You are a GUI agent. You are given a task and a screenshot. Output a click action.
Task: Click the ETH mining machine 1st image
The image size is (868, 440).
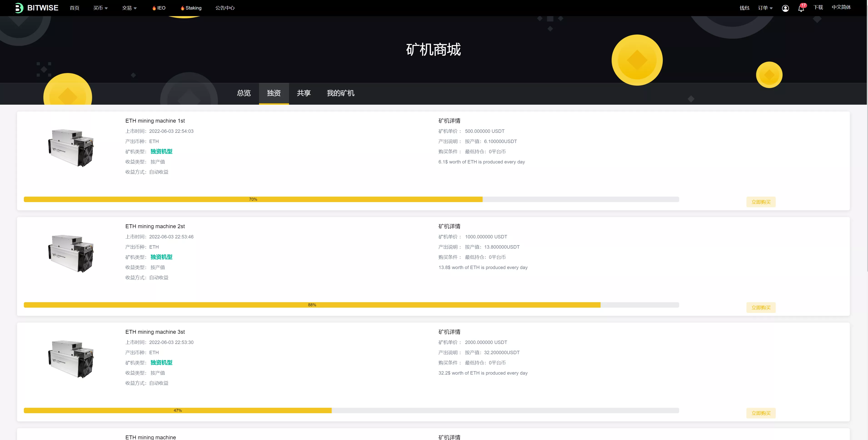71,147
